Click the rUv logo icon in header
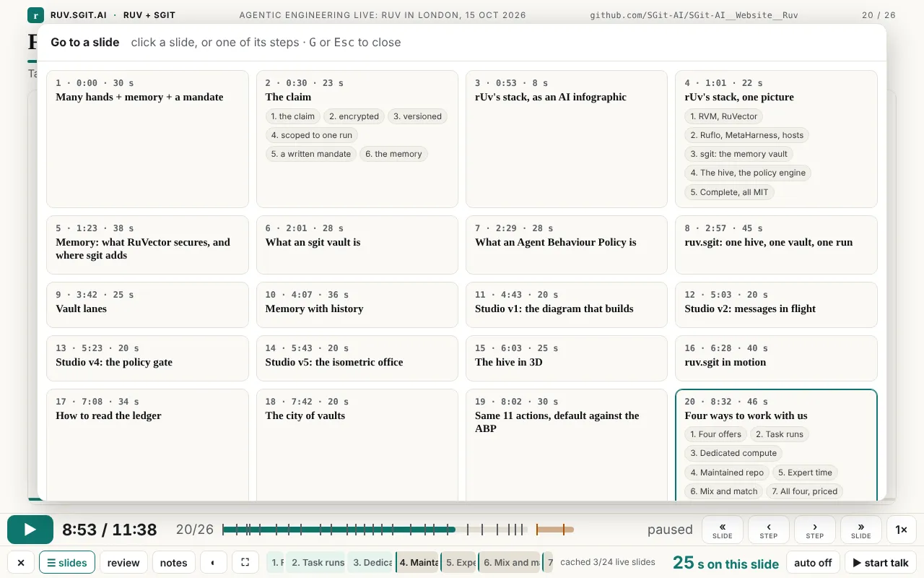Image resolution: width=924 pixels, height=578 pixels. 35,15
